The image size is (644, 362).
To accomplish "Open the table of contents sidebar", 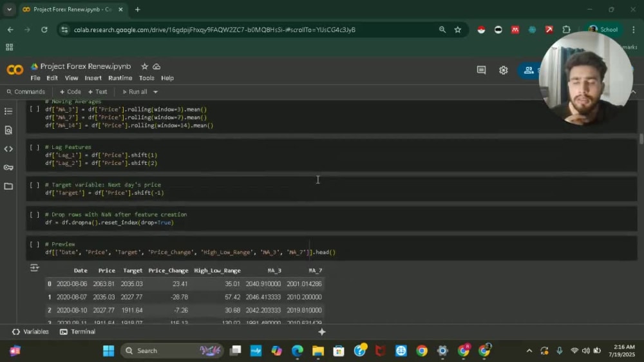I will 8,111.
